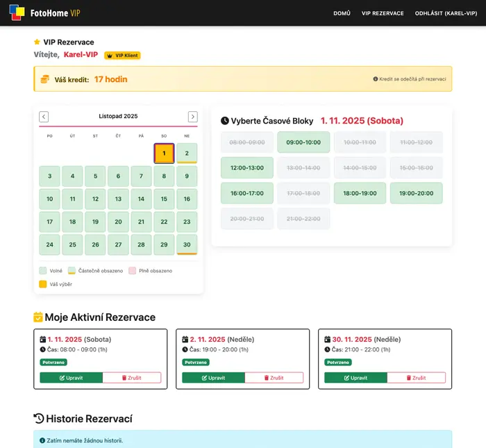Click calendar icon on the 1. 11. 2025 reservation card
This screenshot has height=448, width=486.
(43, 340)
